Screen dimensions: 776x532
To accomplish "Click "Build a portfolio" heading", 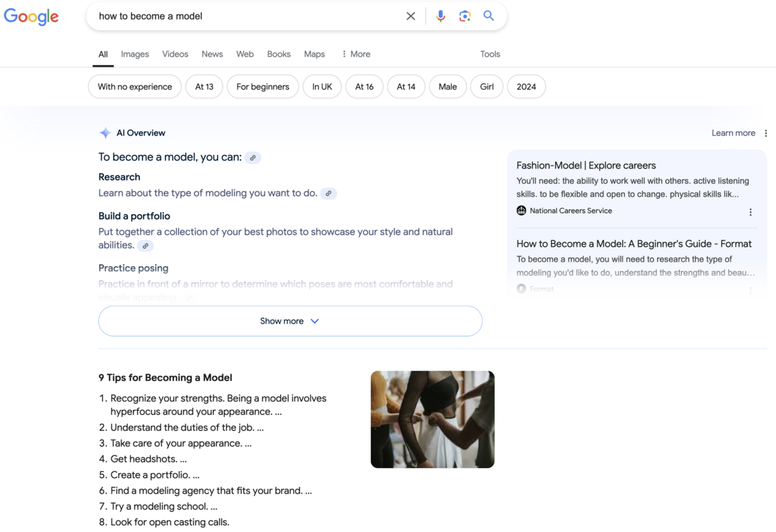I will click(x=134, y=216).
